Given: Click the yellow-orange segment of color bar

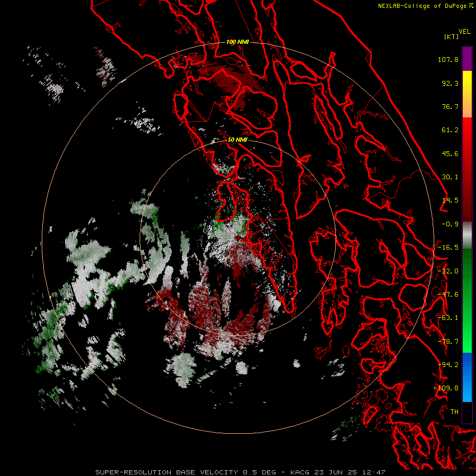Looking at the screenshot, I should (467, 94).
